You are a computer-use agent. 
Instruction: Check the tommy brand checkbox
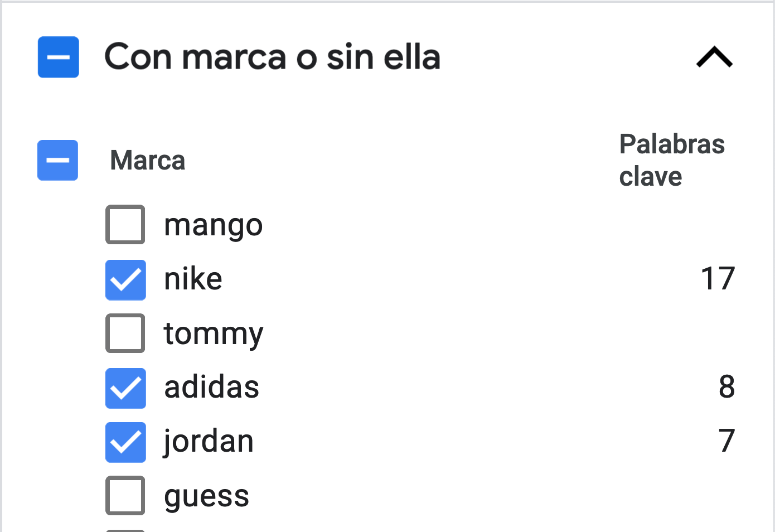[x=125, y=333]
